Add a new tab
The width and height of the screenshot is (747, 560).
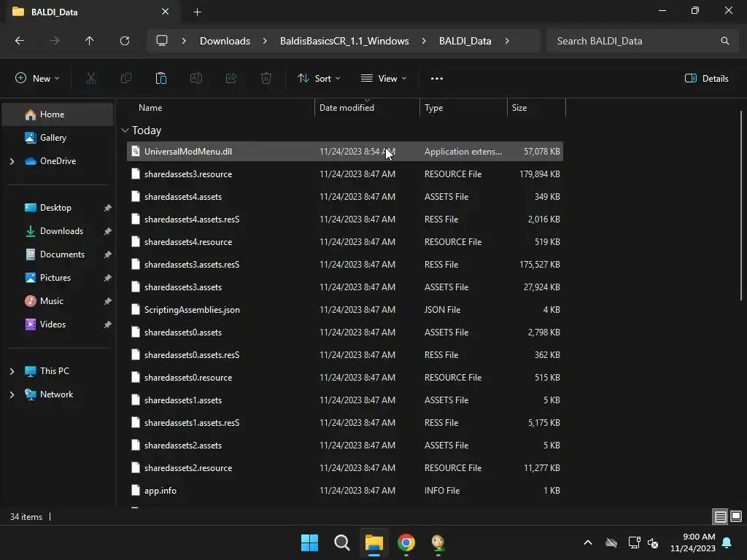(x=197, y=12)
